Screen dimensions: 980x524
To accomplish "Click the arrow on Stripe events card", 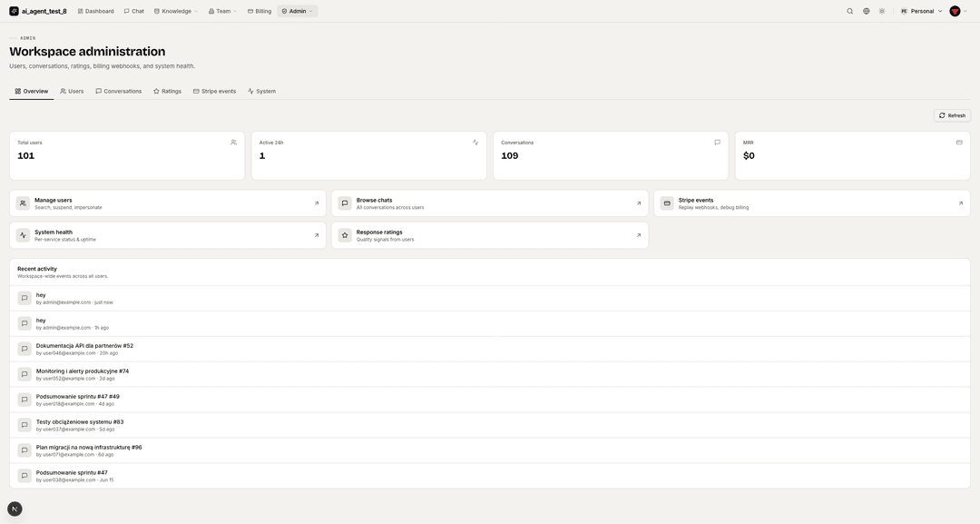I will 961,203.
